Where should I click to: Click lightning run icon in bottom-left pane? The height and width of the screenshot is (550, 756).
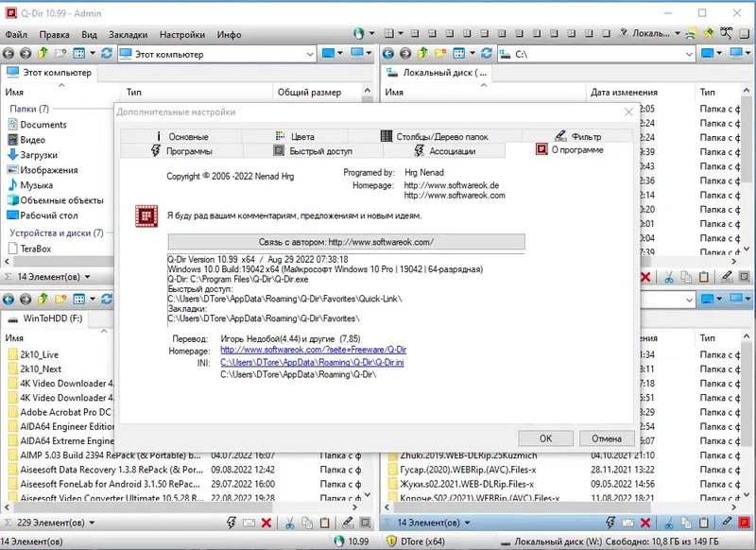[x=232, y=523]
